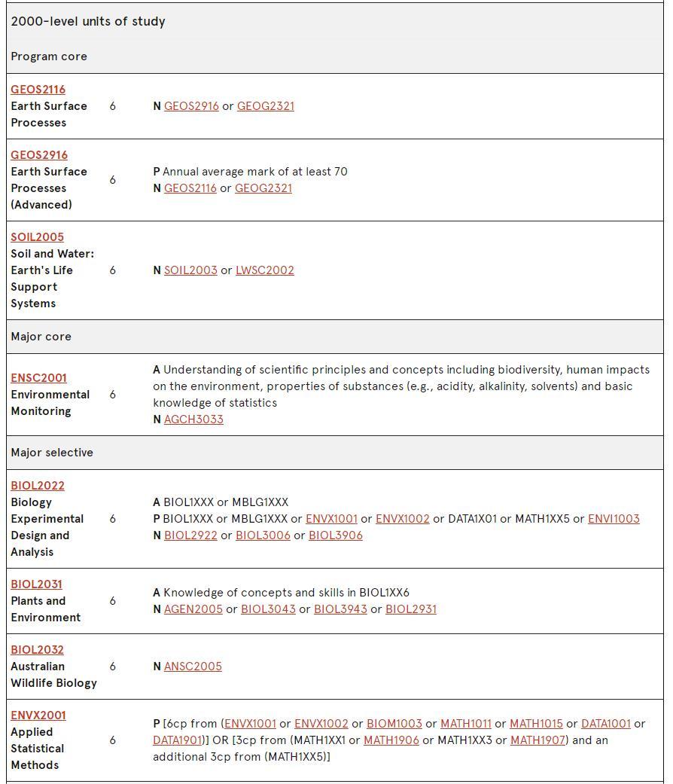Click the ANSC2005 prohibition link
This screenshot has height=784, width=673.
(x=193, y=666)
